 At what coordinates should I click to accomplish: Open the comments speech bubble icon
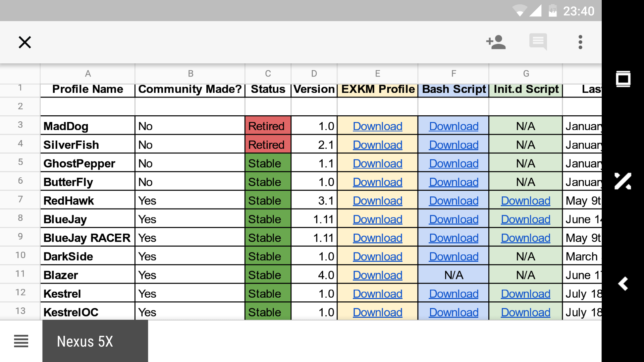point(538,42)
